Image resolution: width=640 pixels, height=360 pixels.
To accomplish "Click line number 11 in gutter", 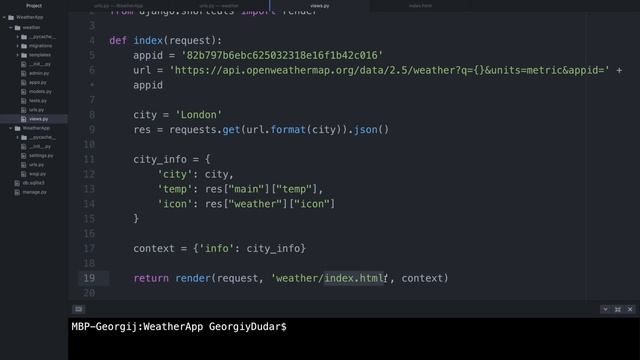I will (89, 159).
